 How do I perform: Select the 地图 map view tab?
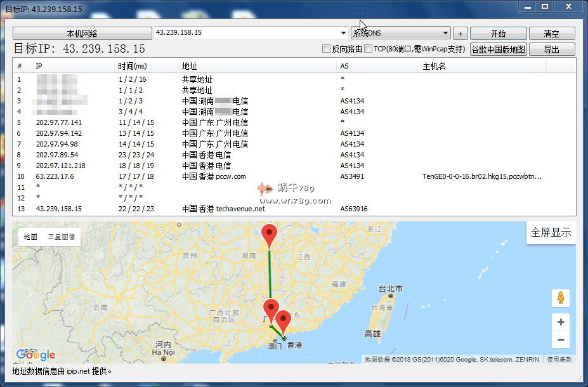[30, 237]
